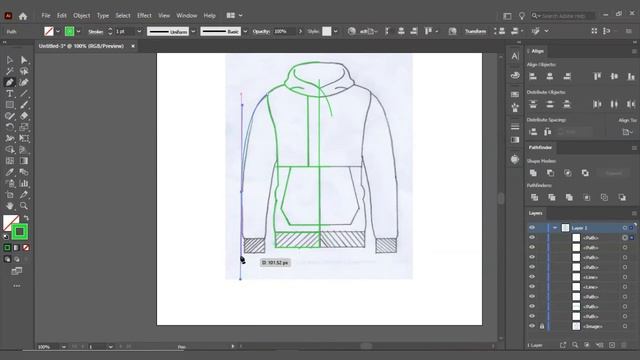Click target circle of Layer 1
This screenshot has width=640, height=360.
coord(624,227)
